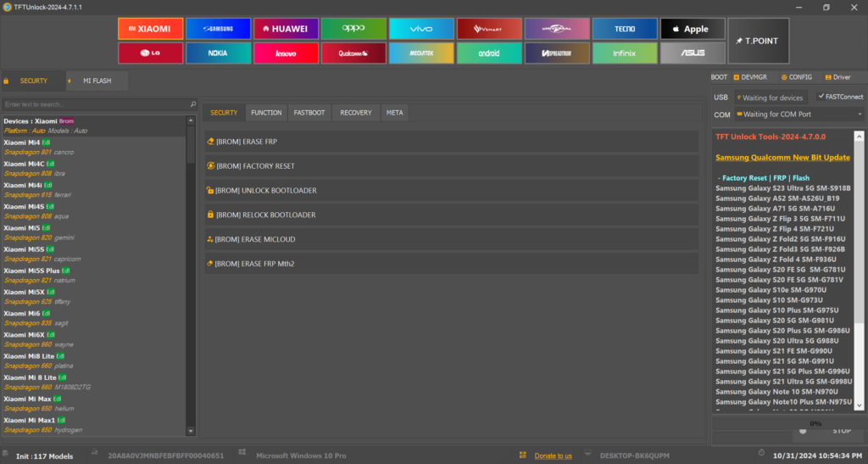Open the FUNCTION sub-tab
Screen dimensions: 868x464
coord(266,113)
